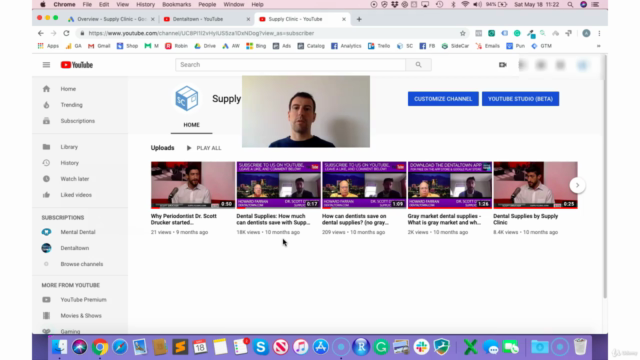
Task: Click the Uploads section heading
Action: (x=162, y=148)
